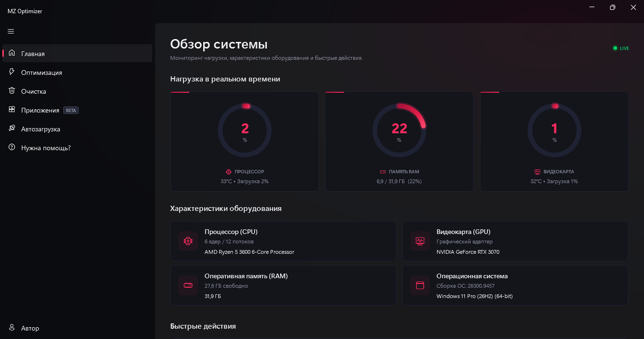The image size is (644, 339).
Task: Select the text 32°C • Загрузка 1%
Action: 554,181
